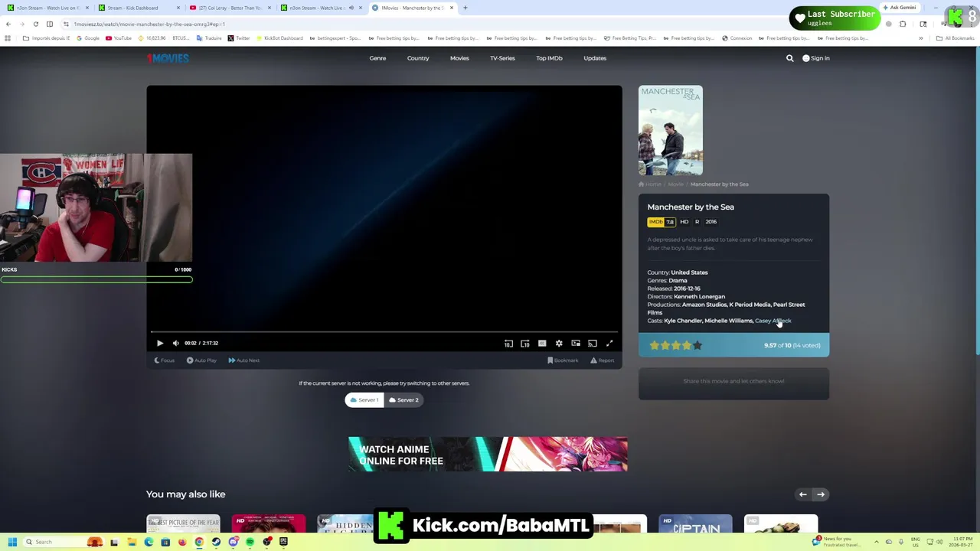Click the Watch Anime Online banner

[488, 455]
